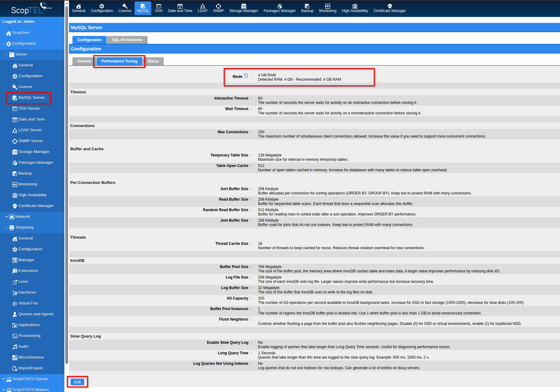
Task: Collapse the Telephony tree node
Action: [6, 228]
